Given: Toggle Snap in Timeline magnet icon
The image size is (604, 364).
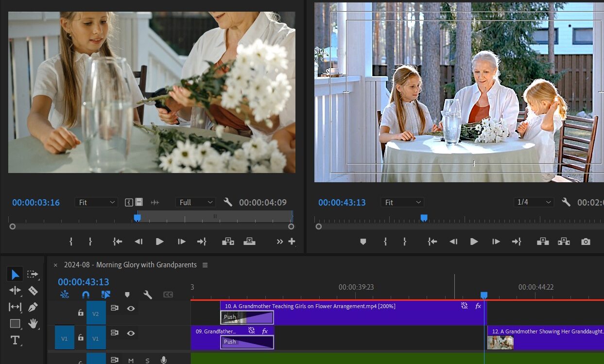Looking at the screenshot, I should [x=86, y=295].
